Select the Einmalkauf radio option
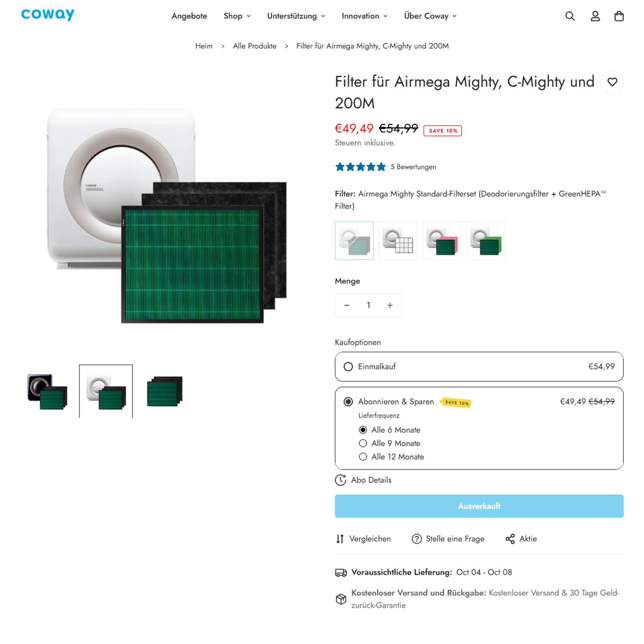 (x=348, y=367)
